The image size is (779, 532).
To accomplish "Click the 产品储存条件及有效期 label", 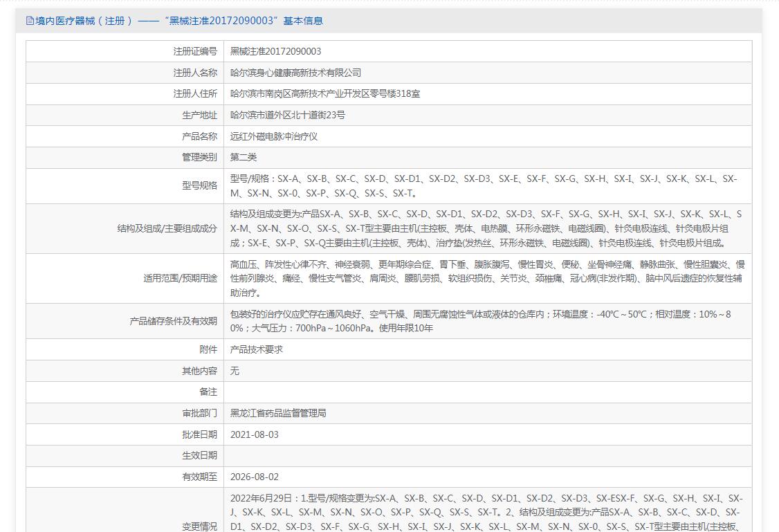I will 174,321.
